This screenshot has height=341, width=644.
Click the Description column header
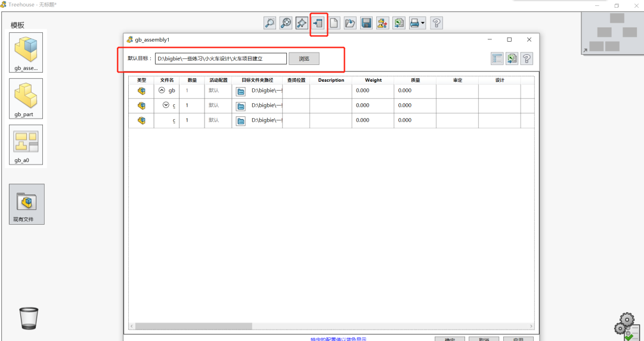[331, 80]
